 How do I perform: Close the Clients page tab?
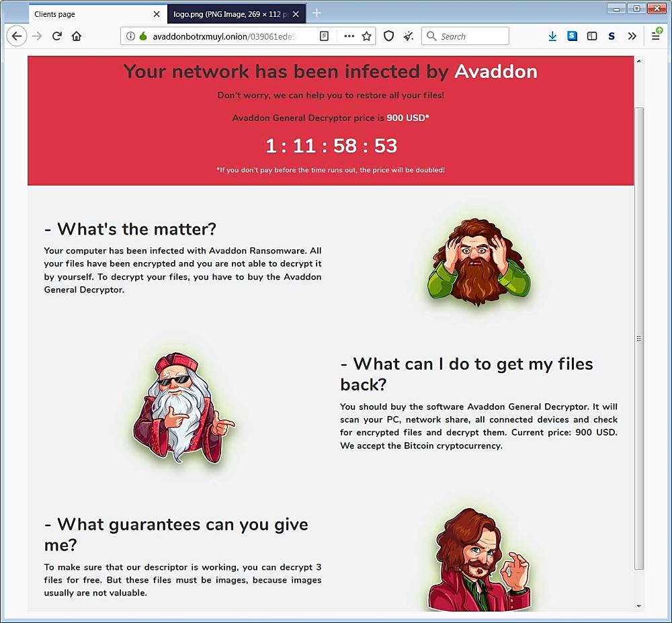pos(157,14)
